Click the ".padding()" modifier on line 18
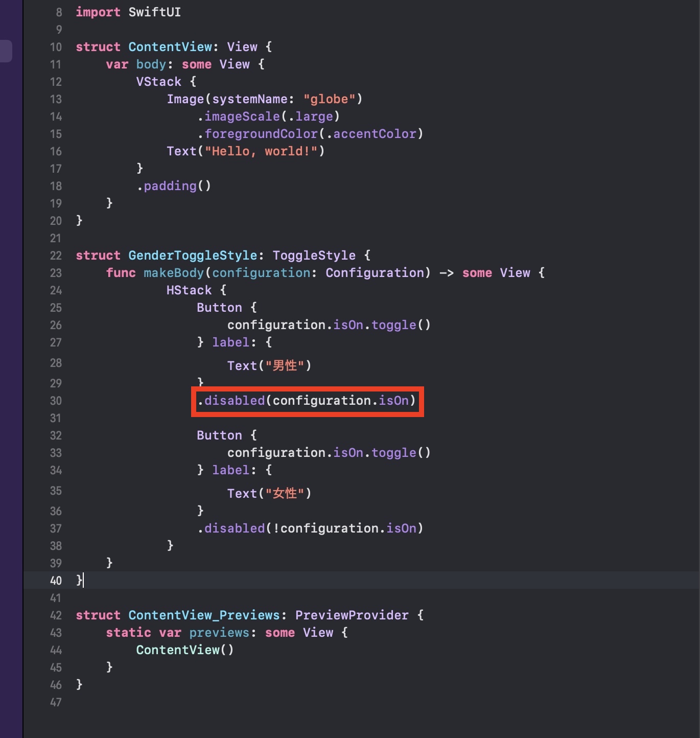 pyautogui.click(x=174, y=186)
